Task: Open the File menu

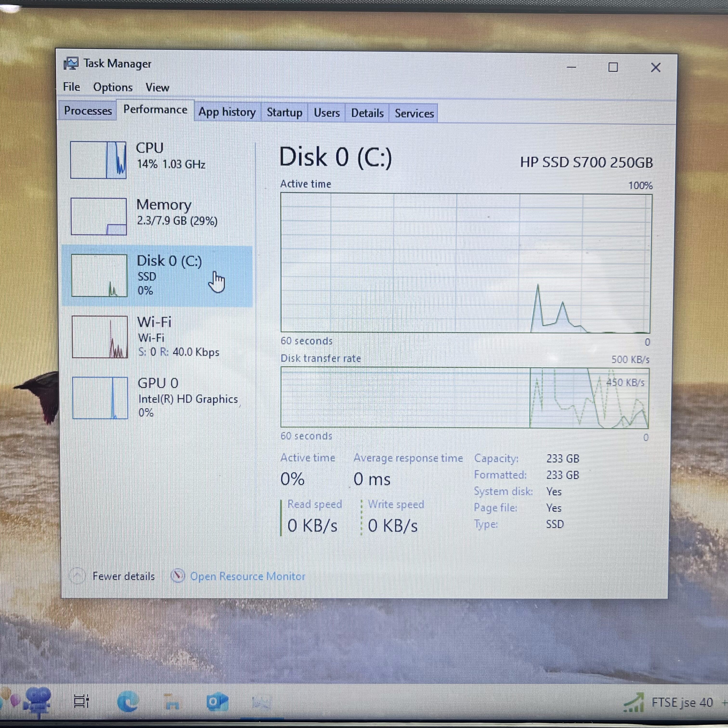Action: tap(71, 87)
